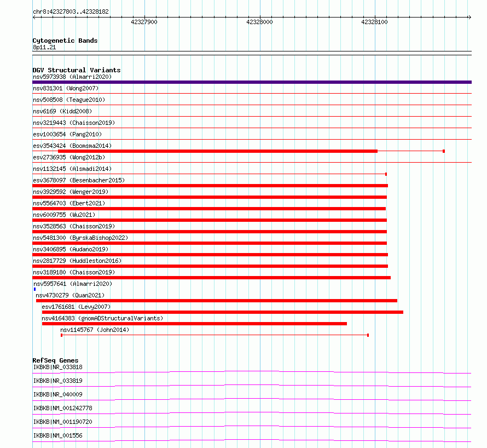Screen dimensions: 487x448
Task: Click the nsv3189180 (Chaisson2019) label
Action: (x=74, y=272)
